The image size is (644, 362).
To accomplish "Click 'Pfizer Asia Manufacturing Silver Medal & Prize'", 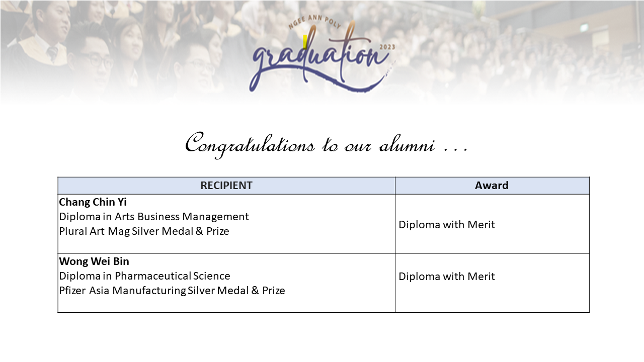I will (x=172, y=291).
